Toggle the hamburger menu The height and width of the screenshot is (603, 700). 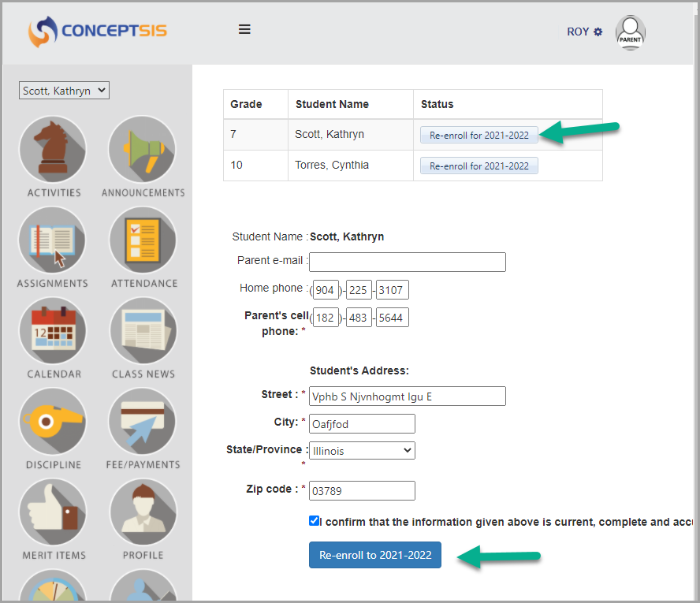pyautogui.click(x=244, y=29)
